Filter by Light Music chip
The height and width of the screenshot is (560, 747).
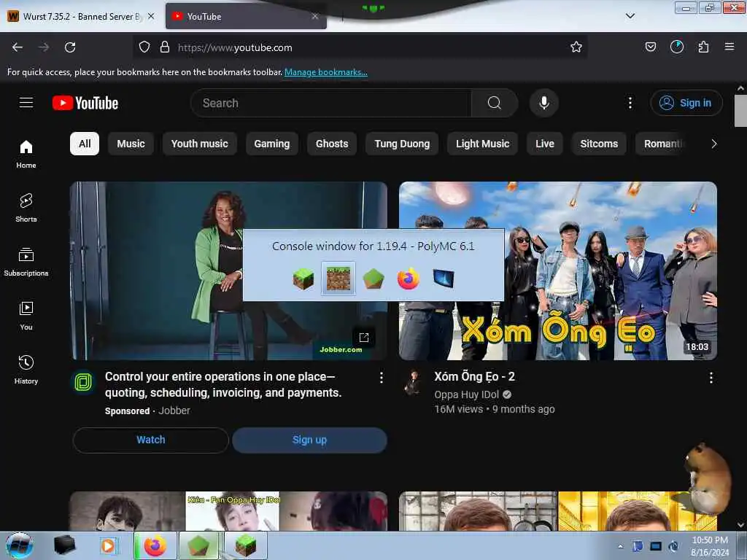[483, 144]
